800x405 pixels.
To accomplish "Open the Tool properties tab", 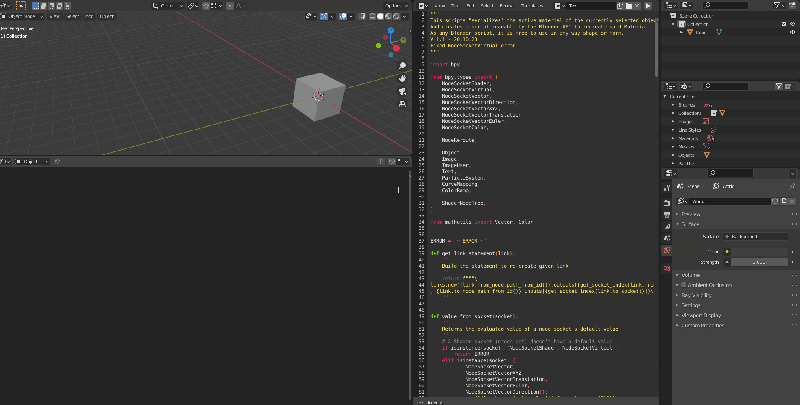I will [667, 188].
